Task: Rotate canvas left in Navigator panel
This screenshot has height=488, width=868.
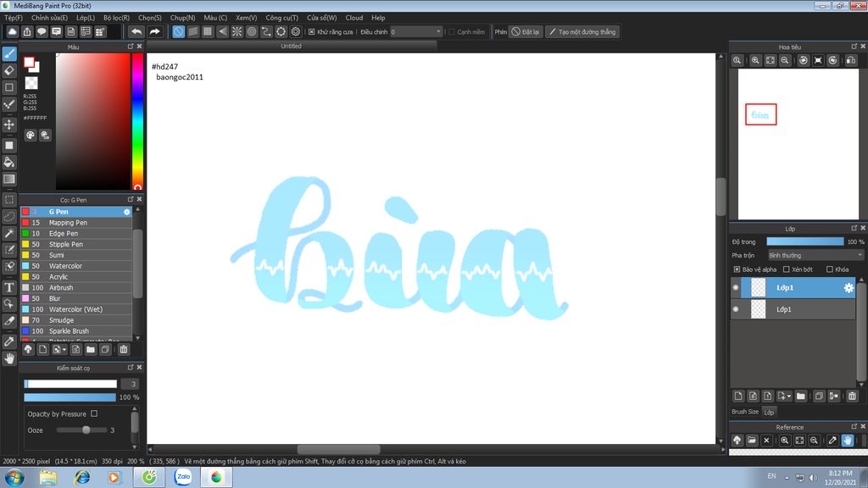Action: 804,60
